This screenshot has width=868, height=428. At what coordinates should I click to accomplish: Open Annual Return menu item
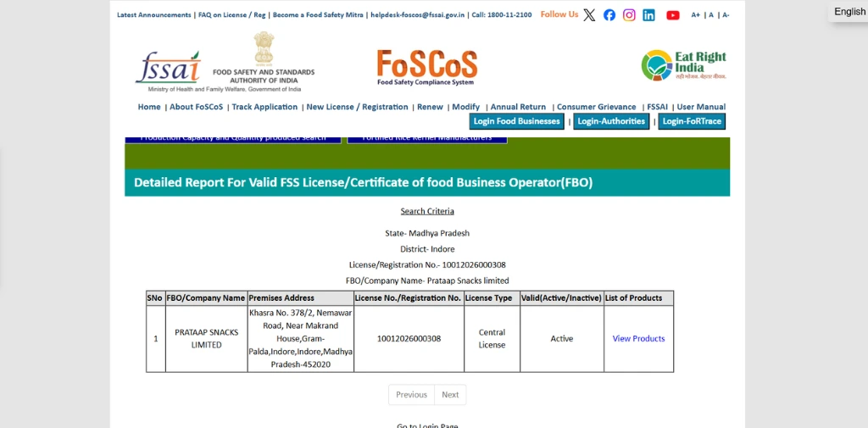518,107
